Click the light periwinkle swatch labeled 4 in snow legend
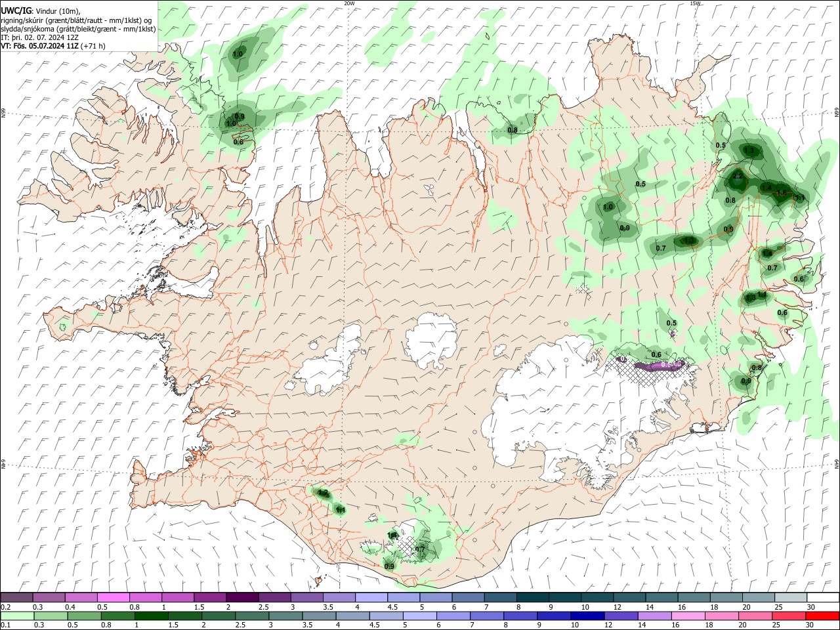Screen dimensions: 840x630 pos(371,598)
